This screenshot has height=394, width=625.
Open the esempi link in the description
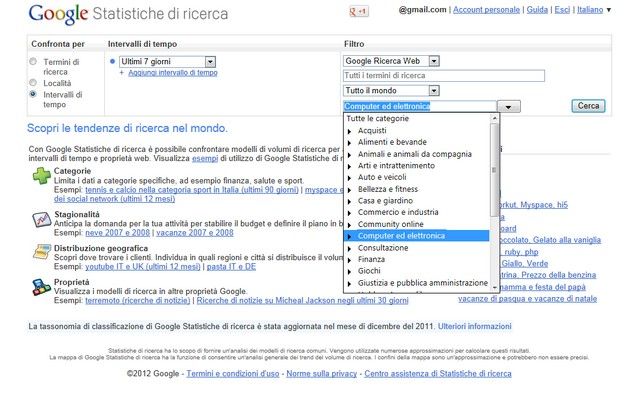tap(205, 158)
